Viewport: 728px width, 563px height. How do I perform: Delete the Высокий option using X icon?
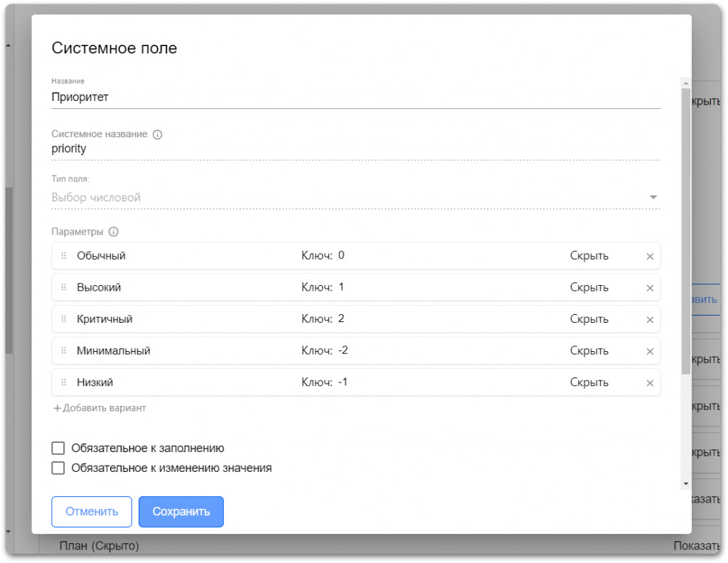[649, 288]
